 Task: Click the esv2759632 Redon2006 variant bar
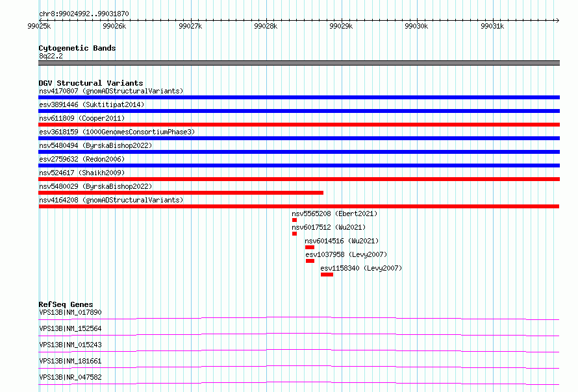(299, 165)
